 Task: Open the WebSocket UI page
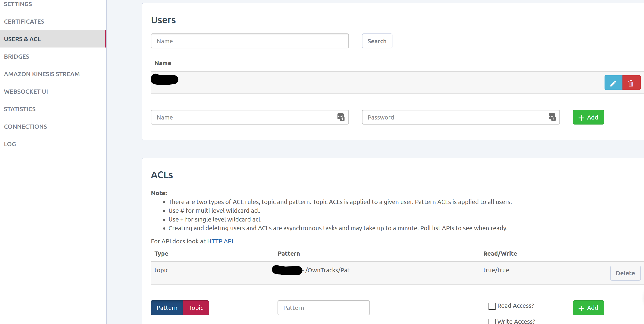[26, 91]
